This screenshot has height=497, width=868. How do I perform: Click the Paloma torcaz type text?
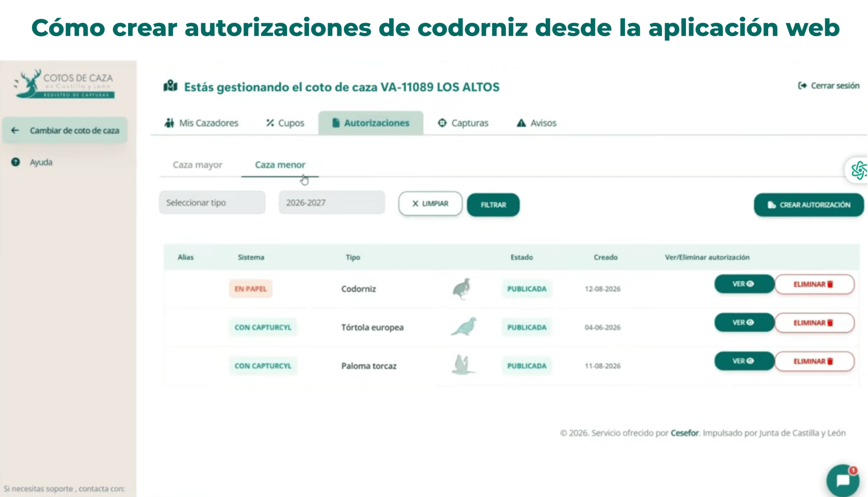click(369, 366)
